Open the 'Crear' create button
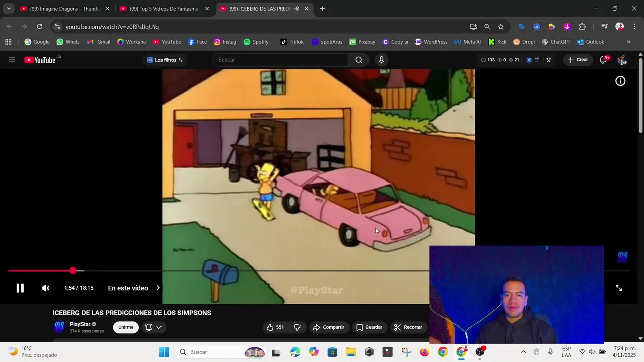 (577, 60)
